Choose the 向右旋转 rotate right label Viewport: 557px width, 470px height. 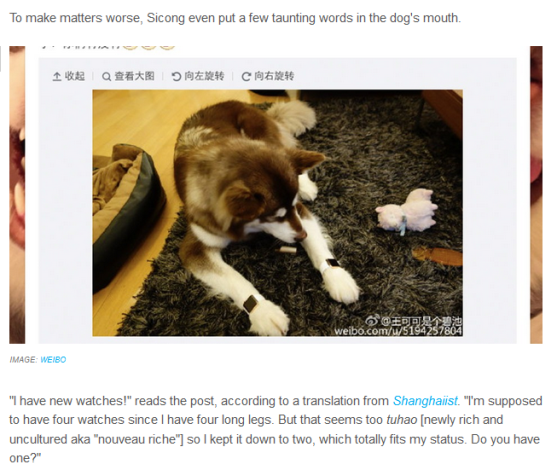[x=274, y=76]
